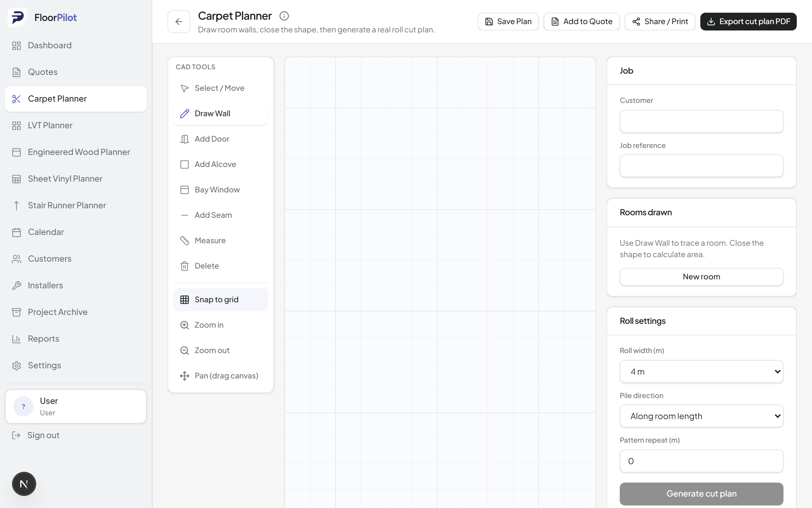Open LVT Planner page
This screenshot has height=508, width=812.
(x=75, y=125)
